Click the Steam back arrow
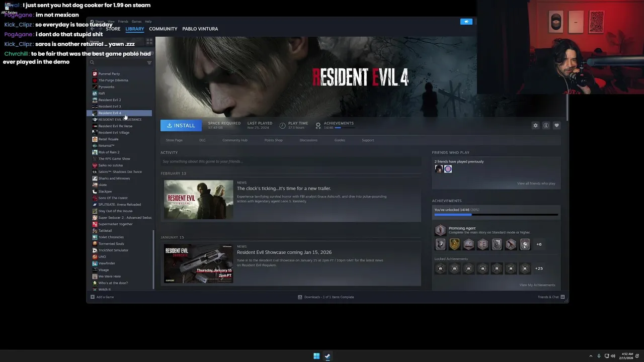Image resolution: width=644 pixels, height=362 pixels. click(92, 29)
